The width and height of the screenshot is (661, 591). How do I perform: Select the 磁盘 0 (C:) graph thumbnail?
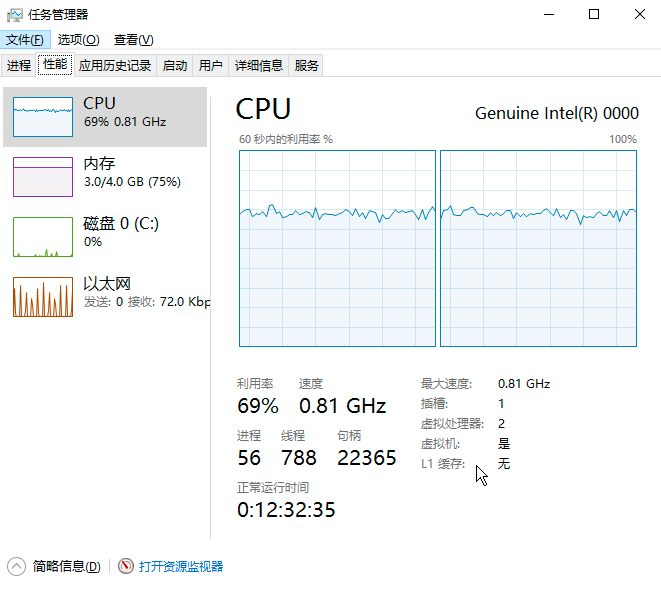coord(43,237)
